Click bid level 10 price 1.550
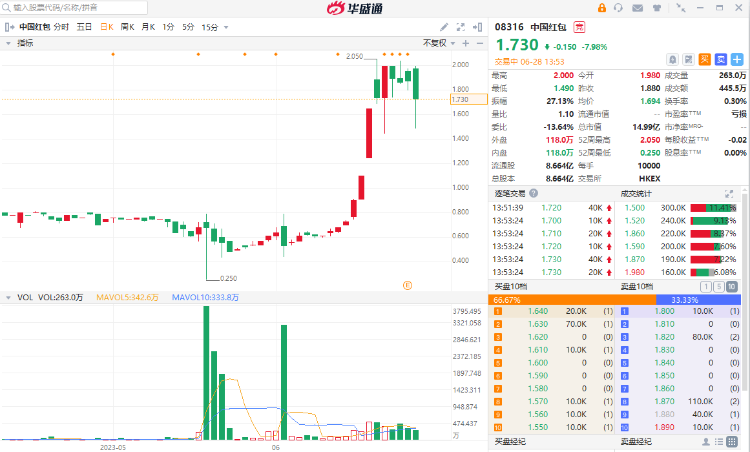This screenshot has height=452, width=750. (x=538, y=427)
